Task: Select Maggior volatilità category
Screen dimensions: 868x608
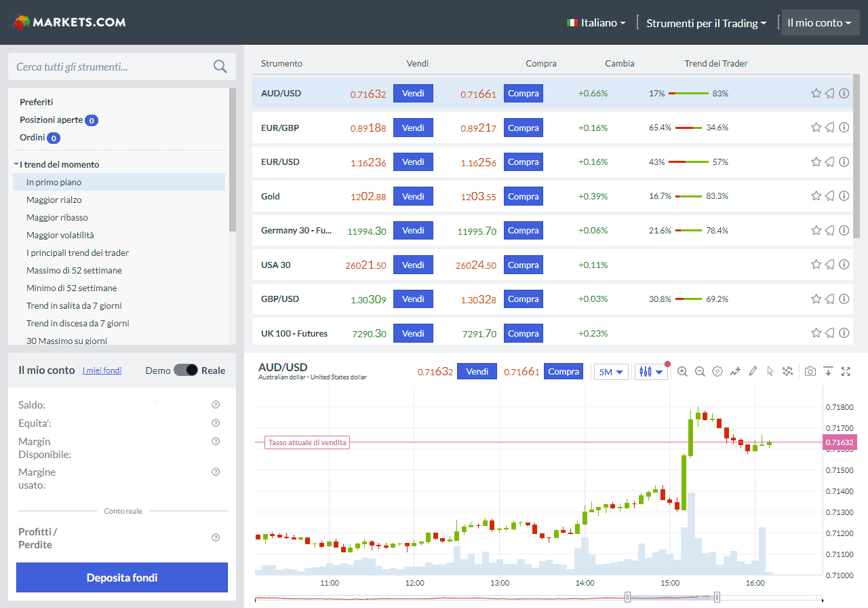Action: [60, 235]
